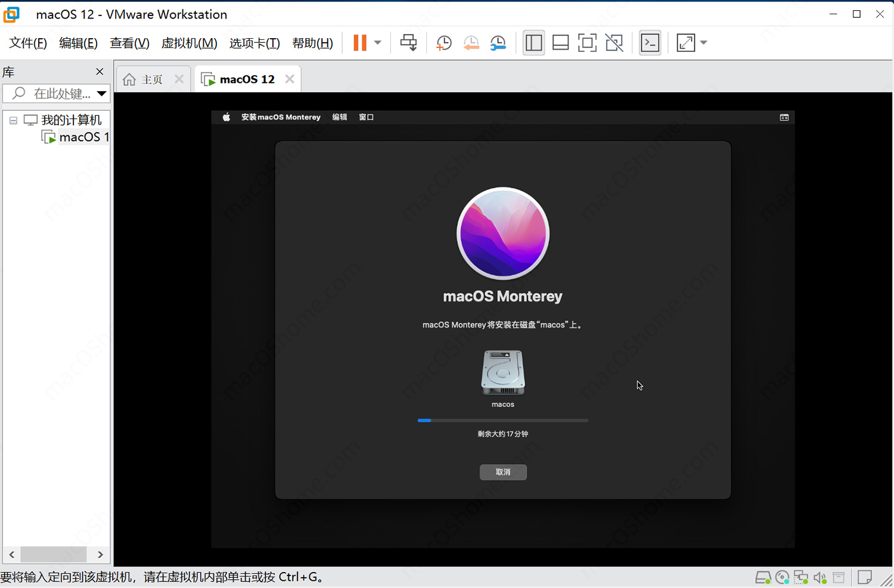
Task: Click the 取消 cancel button
Action: [503, 472]
